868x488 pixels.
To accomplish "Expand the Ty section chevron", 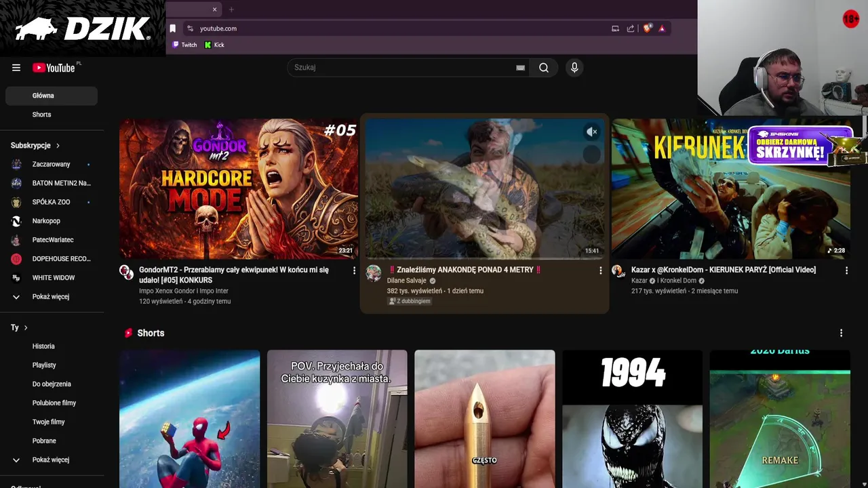I will [x=26, y=327].
